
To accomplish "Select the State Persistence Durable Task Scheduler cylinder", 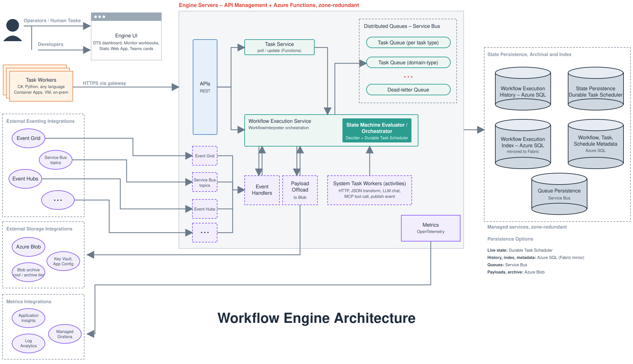I will tap(596, 89).
